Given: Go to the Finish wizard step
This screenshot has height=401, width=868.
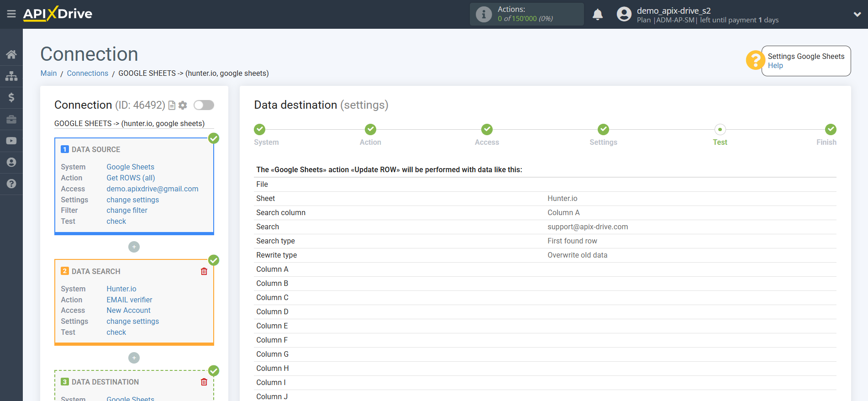Looking at the screenshot, I should [831, 130].
